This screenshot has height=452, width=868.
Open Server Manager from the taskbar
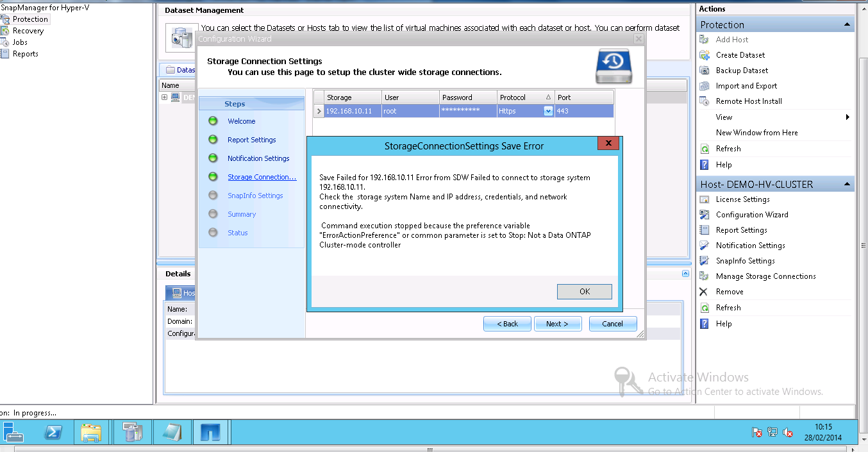click(14, 433)
